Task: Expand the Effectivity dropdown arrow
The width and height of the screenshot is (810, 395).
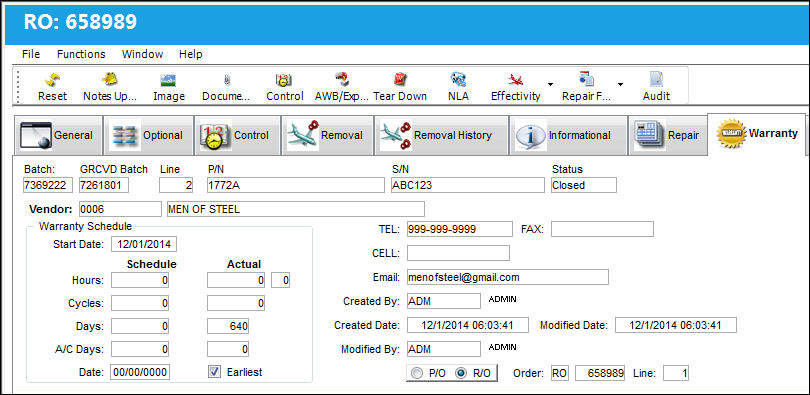Action: click(550, 84)
